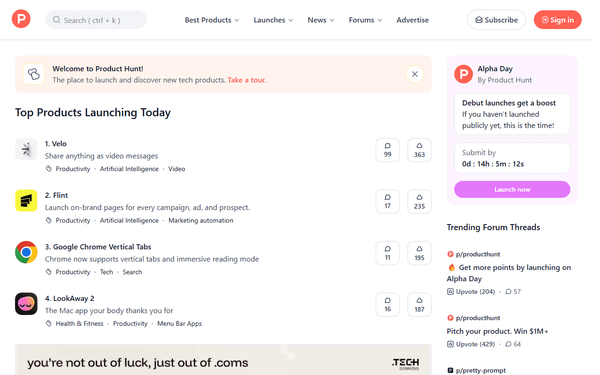Dismiss the Welcome to Product Hunt banner
This screenshot has height=375, width=600.
414,74
